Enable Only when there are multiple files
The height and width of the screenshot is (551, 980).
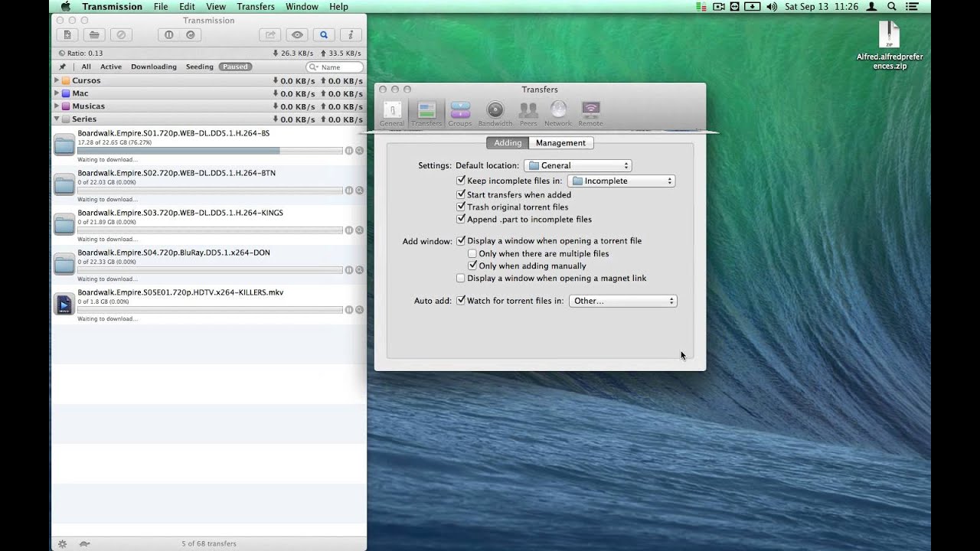point(472,253)
